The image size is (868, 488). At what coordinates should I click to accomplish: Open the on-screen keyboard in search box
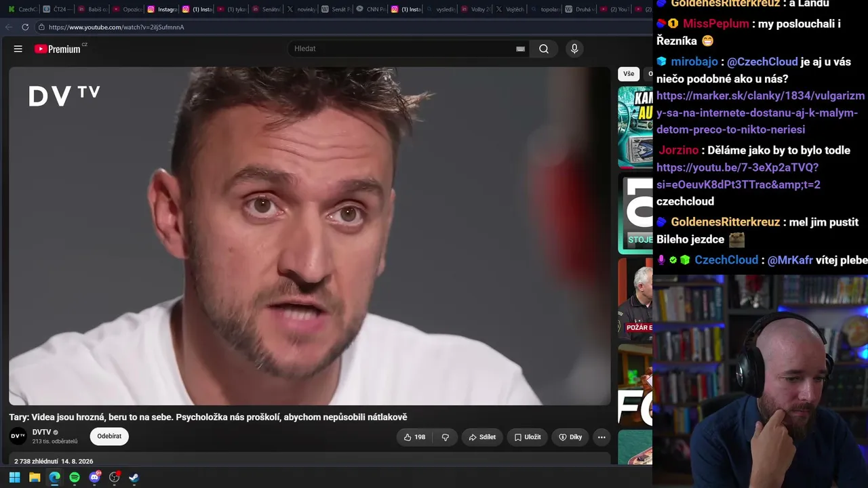click(520, 49)
